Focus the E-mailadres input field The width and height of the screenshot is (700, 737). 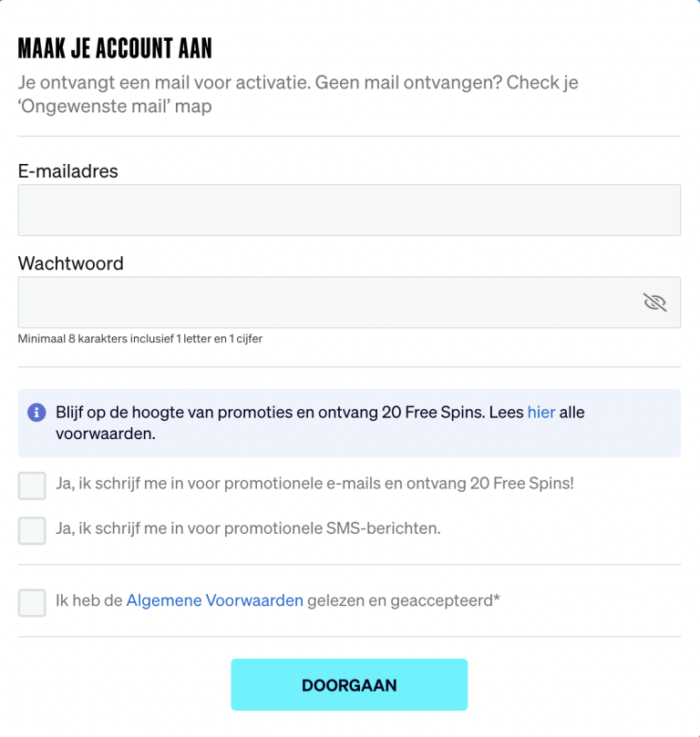tap(349, 210)
